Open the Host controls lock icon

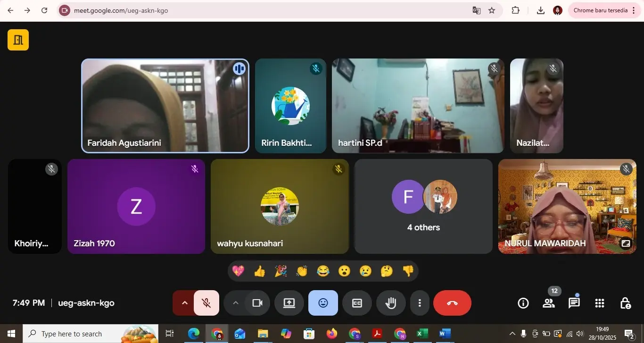tap(625, 303)
